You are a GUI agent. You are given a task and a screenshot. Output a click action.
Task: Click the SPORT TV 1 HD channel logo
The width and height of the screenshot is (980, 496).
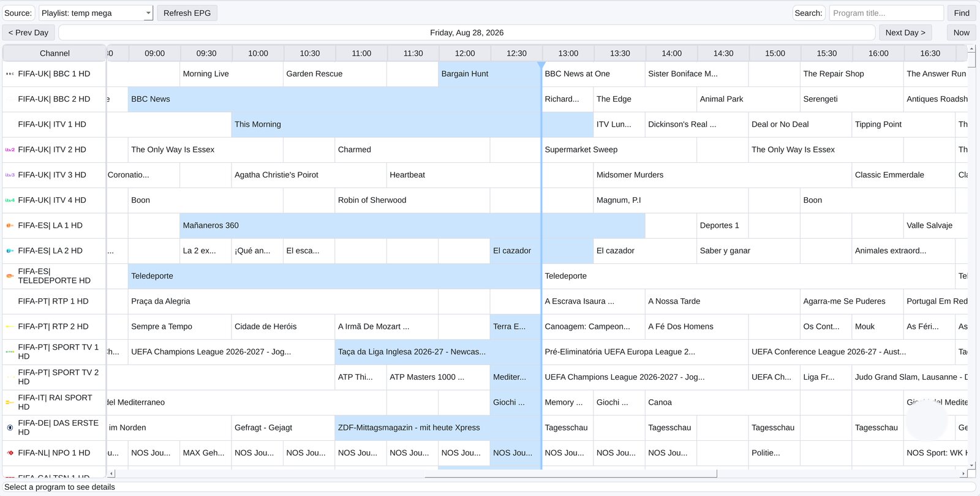10,351
